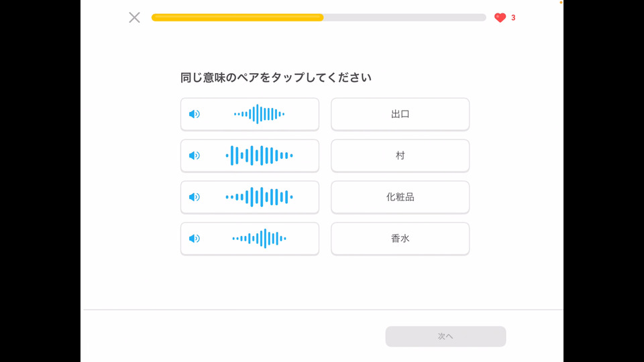The image size is (644, 362).
Task: Tap the fourth audio waveform
Action: tap(259, 239)
